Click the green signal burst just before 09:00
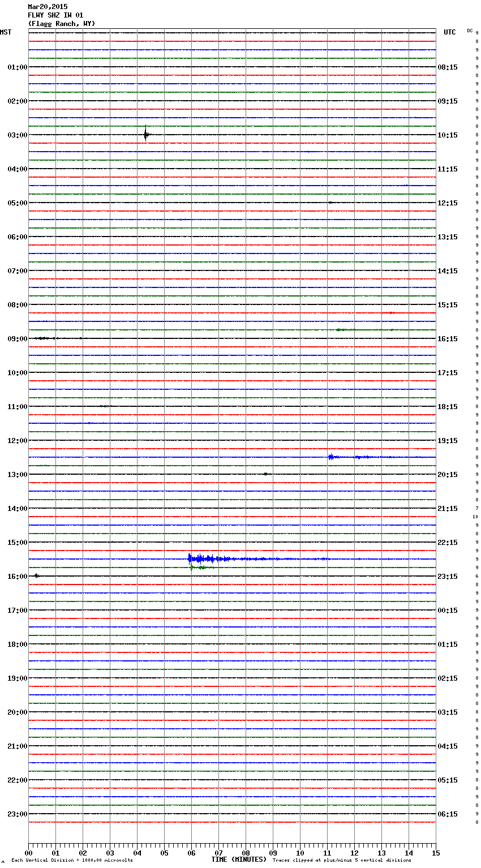The height and width of the screenshot is (868, 481). (344, 329)
